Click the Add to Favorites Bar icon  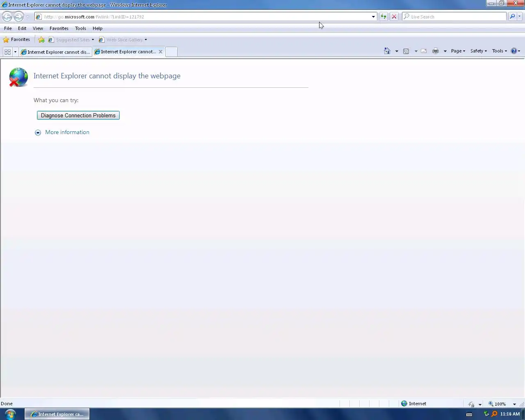[x=41, y=40]
